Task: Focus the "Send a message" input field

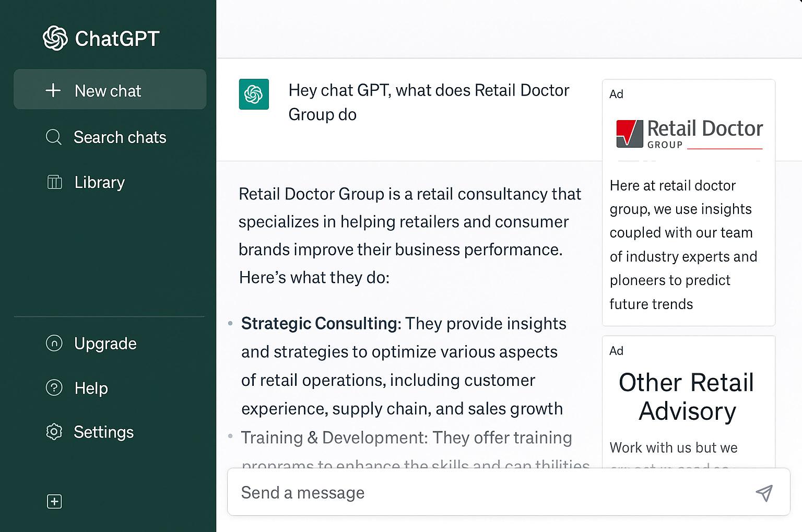Action: coord(486,492)
